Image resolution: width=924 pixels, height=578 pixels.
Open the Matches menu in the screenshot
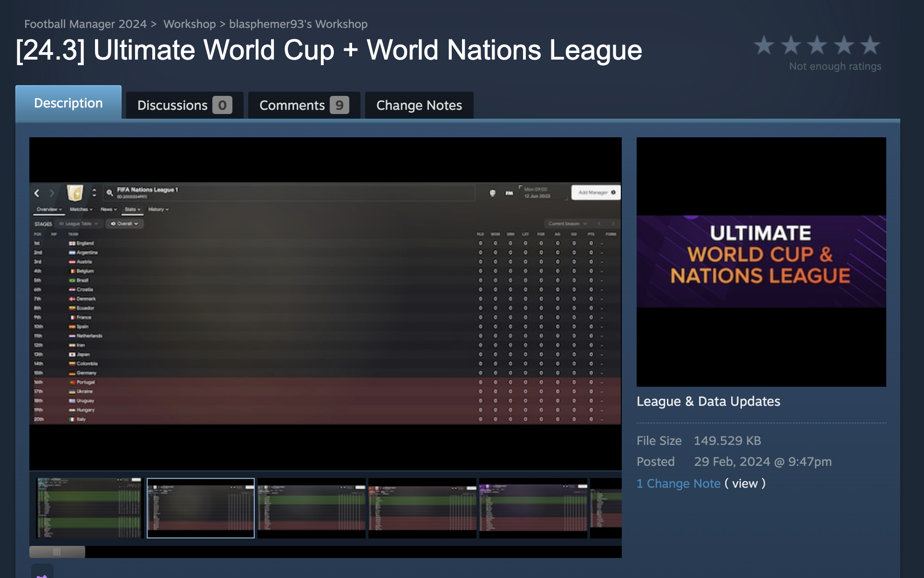pos(81,209)
